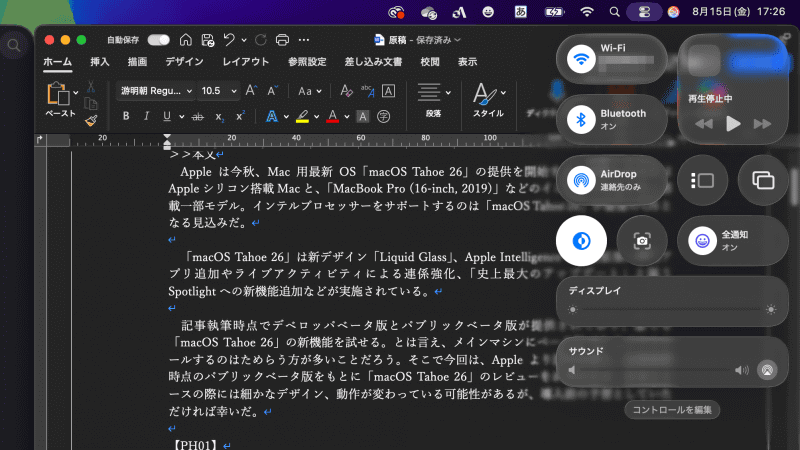The height and width of the screenshot is (450, 800).
Task: Clear all formatting
Action: click(x=346, y=91)
